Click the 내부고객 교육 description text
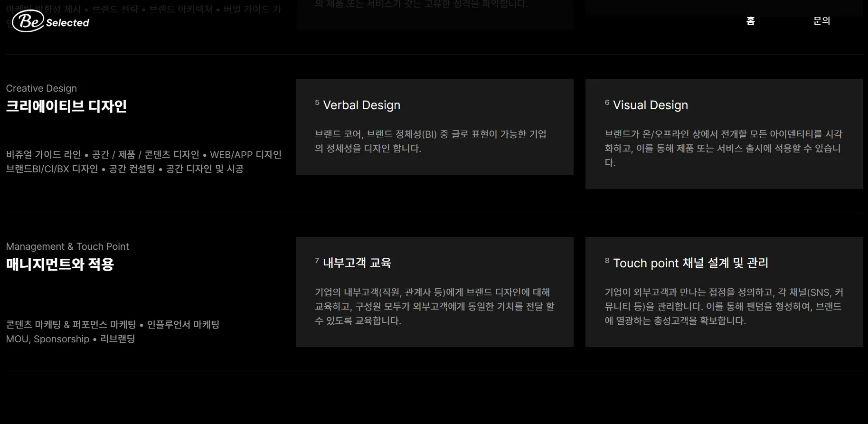 click(x=434, y=306)
